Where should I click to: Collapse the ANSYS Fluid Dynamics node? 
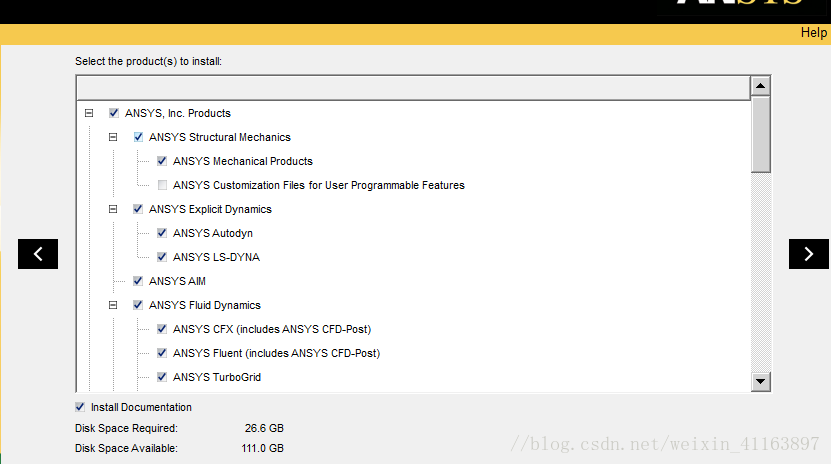tap(113, 305)
